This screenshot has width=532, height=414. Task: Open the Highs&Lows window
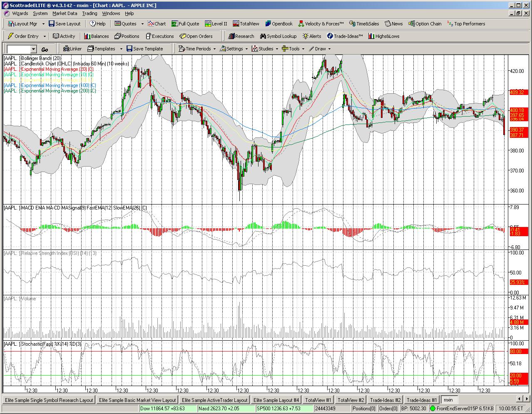point(383,36)
